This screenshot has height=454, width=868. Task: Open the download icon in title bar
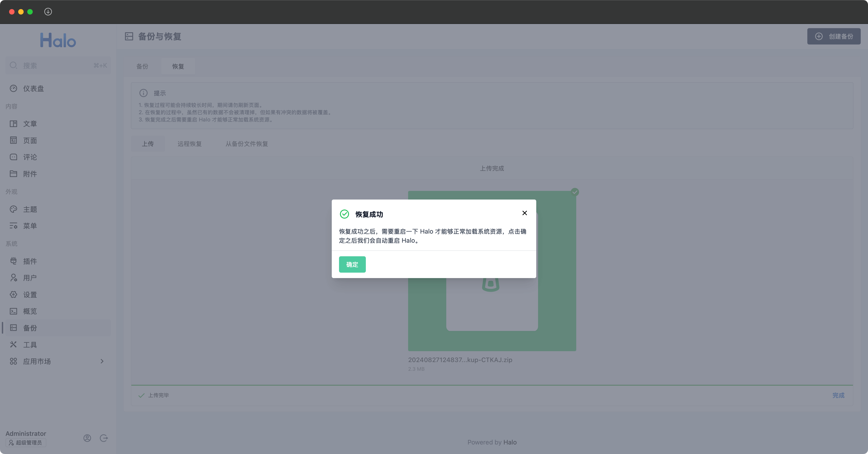point(48,12)
